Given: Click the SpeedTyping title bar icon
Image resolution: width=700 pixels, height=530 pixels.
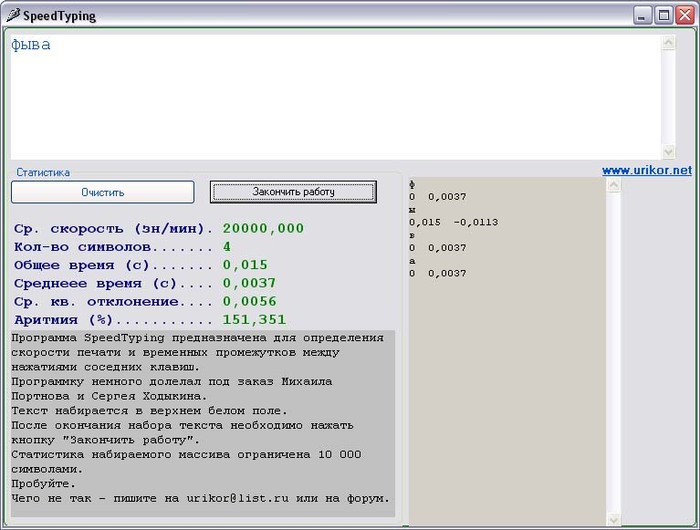Looking at the screenshot, I should tap(12, 15).
